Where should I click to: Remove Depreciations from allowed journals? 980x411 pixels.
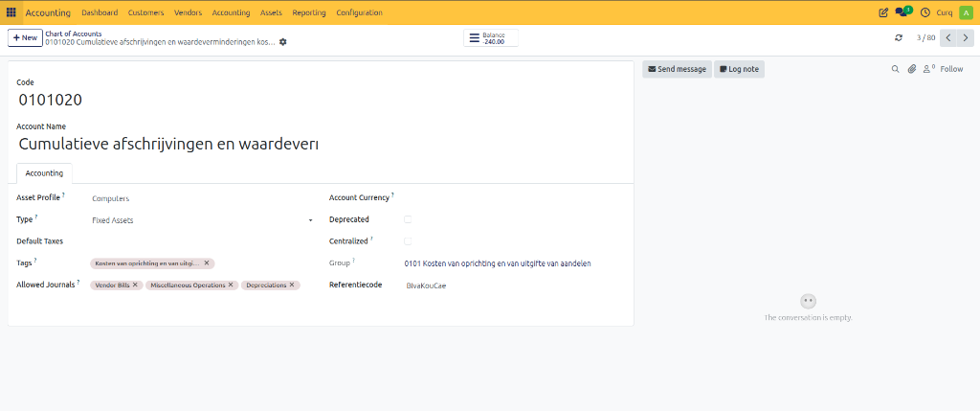click(x=292, y=285)
